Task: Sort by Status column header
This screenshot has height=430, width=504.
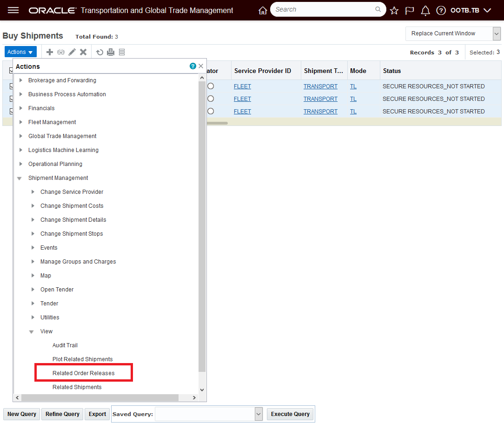Action: point(392,71)
